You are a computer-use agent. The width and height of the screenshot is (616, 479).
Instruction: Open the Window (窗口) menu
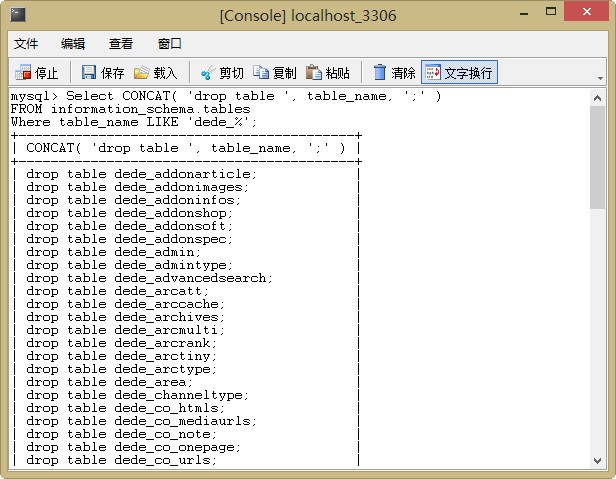pos(170,44)
